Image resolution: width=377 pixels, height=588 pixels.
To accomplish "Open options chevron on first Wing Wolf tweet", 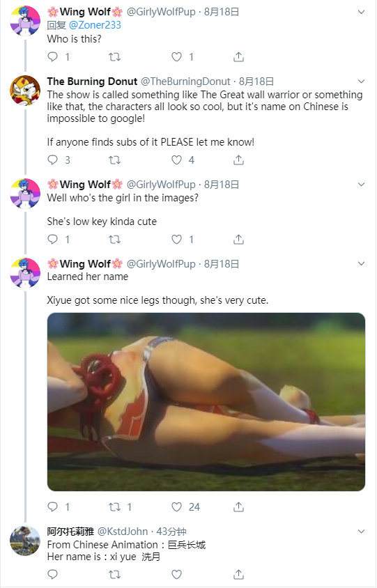I will (x=361, y=12).
